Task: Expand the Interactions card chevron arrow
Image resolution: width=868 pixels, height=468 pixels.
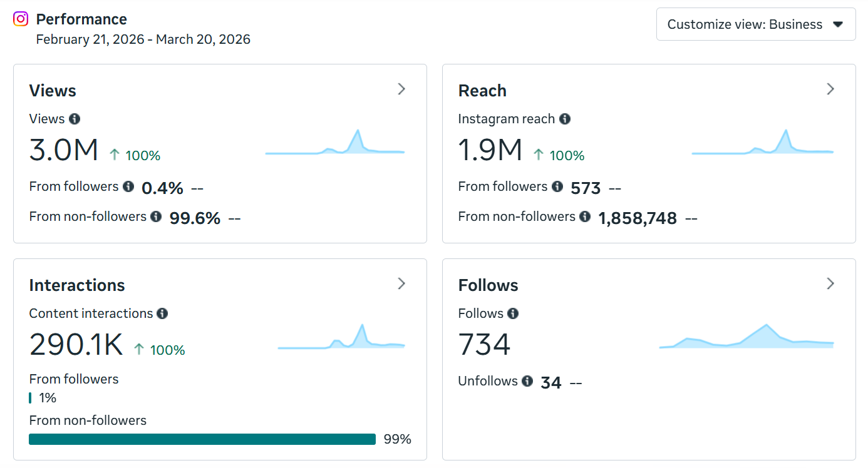Action: [x=401, y=284]
